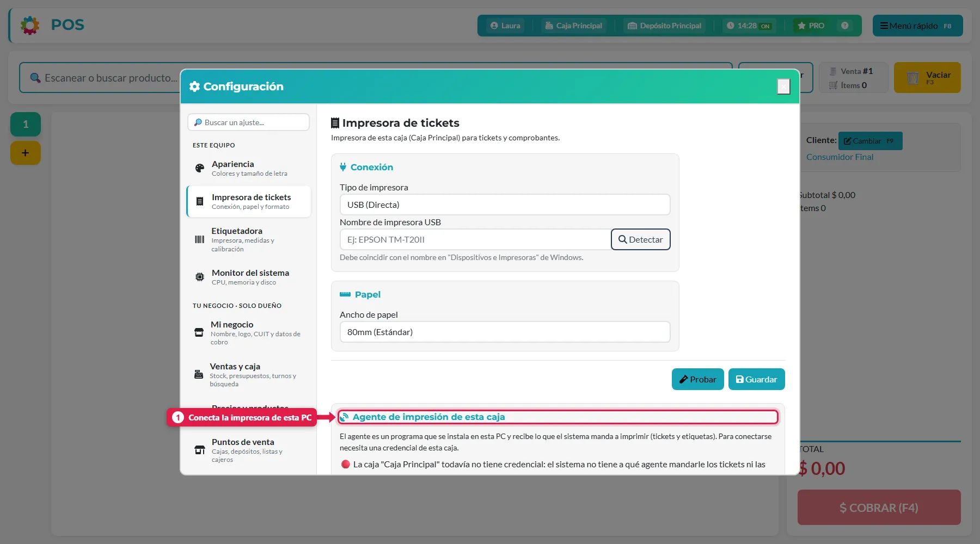This screenshot has height=544, width=980.
Task: Save printer settings with Guardar
Action: coord(756,379)
